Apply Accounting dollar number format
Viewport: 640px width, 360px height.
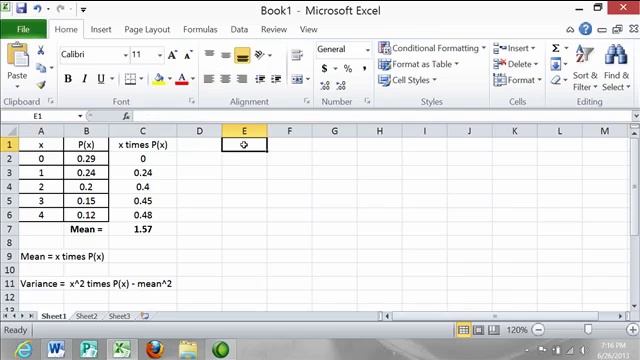pyautogui.click(x=324, y=68)
